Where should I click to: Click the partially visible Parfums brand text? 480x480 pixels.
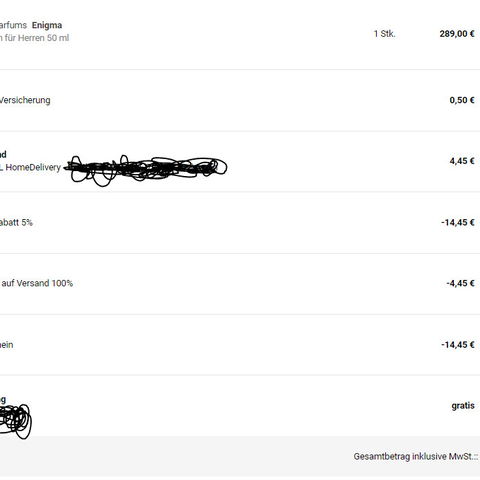coord(13,25)
